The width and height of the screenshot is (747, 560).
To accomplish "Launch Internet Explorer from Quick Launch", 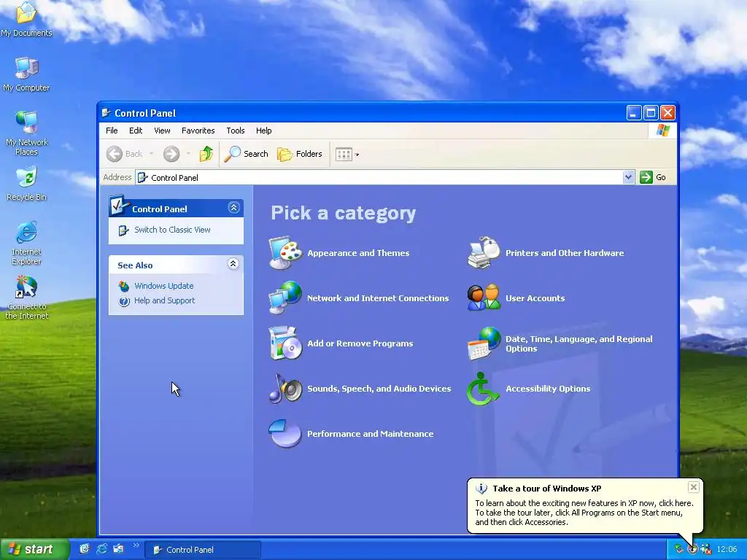I will (101, 549).
